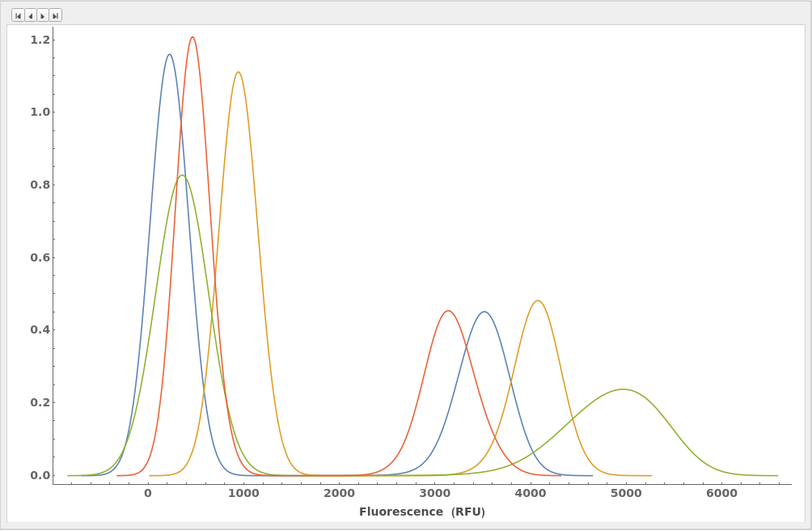Click the 1.2 y-axis tick label
This screenshot has height=531, width=812.
tap(40, 40)
